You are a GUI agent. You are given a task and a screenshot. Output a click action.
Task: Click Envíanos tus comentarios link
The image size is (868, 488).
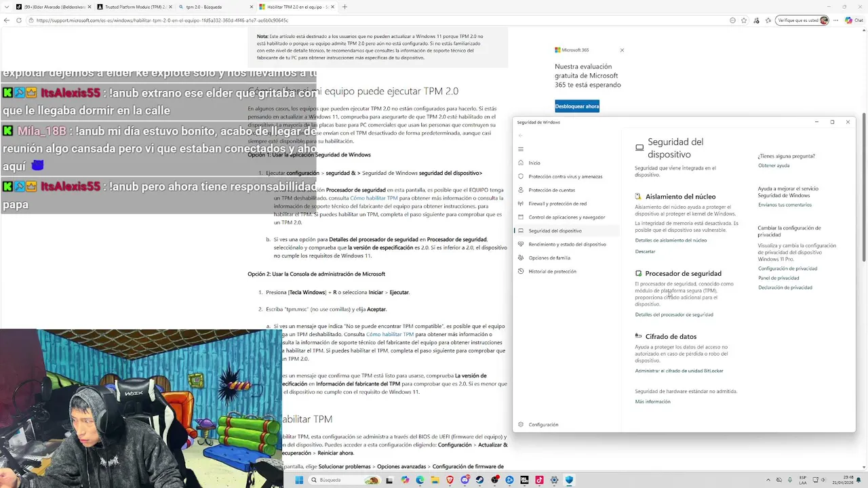[x=785, y=205]
